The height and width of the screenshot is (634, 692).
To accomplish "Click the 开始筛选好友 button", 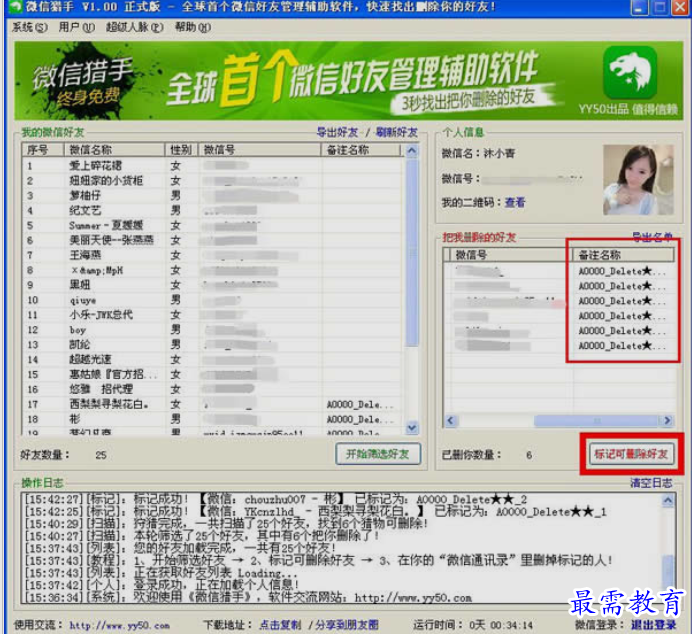I will click(378, 454).
